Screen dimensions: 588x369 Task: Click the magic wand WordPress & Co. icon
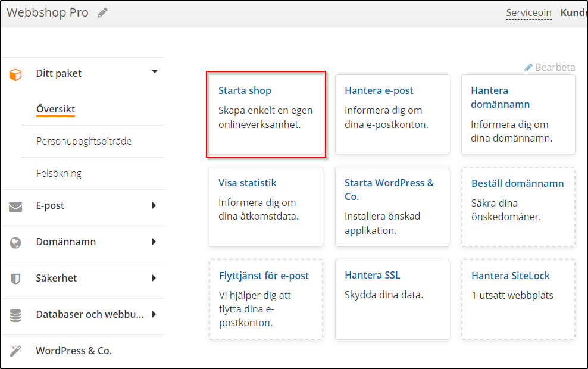point(15,351)
